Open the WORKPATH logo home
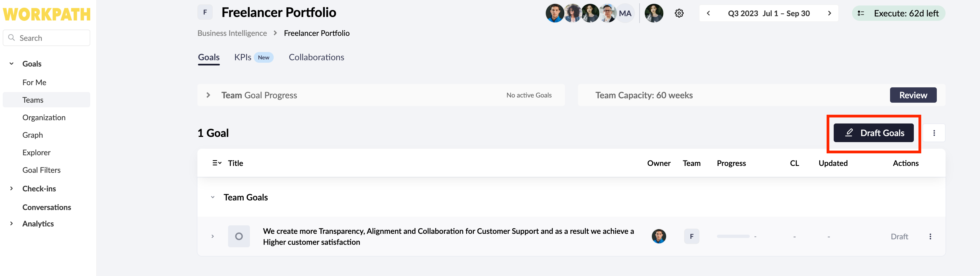The height and width of the screenshot is (276, 980). tap(47, 15)
